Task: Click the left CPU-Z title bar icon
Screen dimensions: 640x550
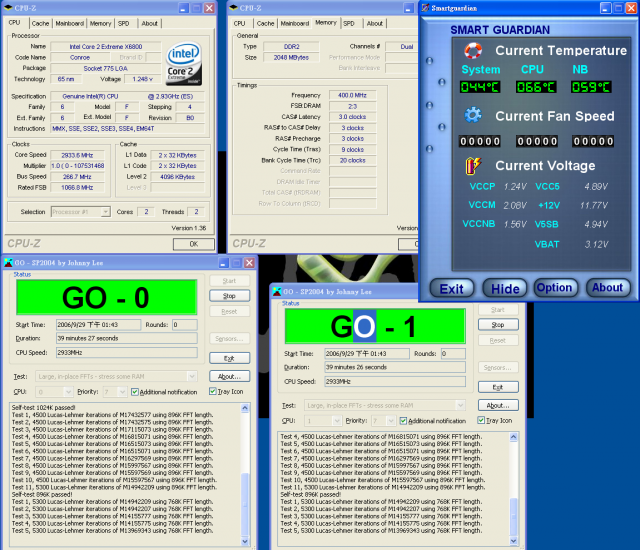Action: tap(8, 8)
